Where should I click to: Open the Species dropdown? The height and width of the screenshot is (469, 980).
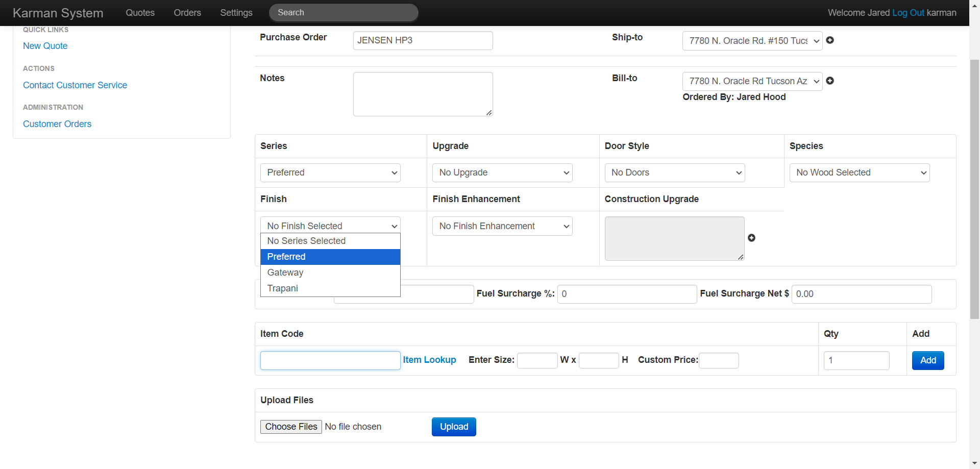860,172
